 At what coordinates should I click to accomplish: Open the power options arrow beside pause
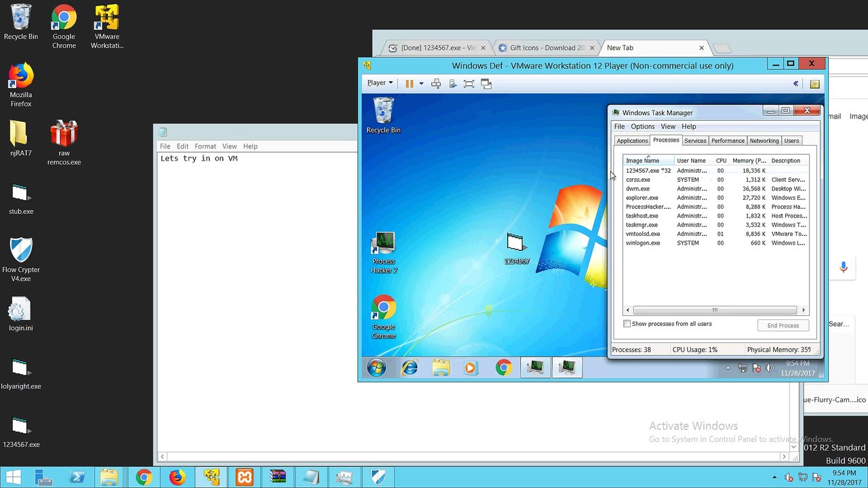click(421, 83)
